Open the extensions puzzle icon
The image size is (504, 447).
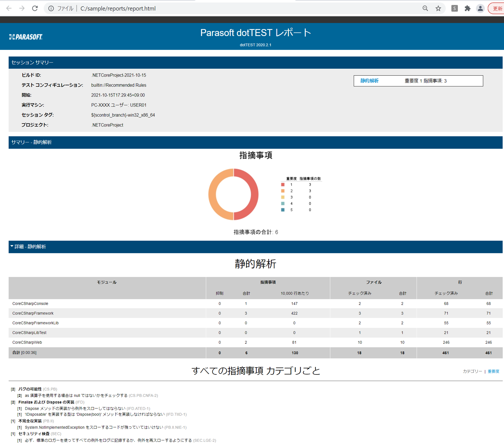click(x=467, y=8)
